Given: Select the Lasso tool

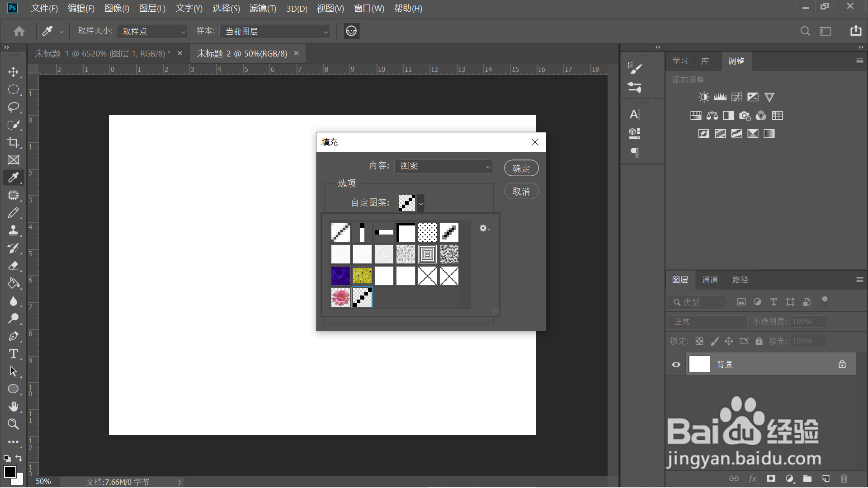Looking at the screenshot, I should coord(14,107).
